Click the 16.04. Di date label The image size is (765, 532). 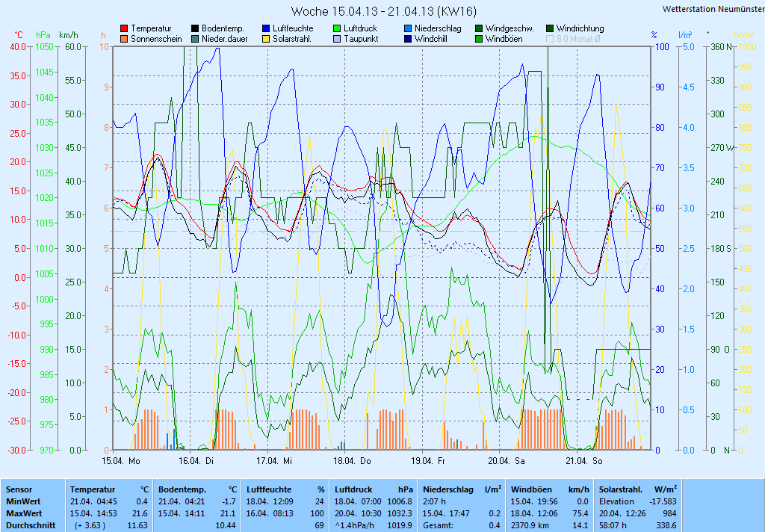pyautogui.click(x=196, y=461)
